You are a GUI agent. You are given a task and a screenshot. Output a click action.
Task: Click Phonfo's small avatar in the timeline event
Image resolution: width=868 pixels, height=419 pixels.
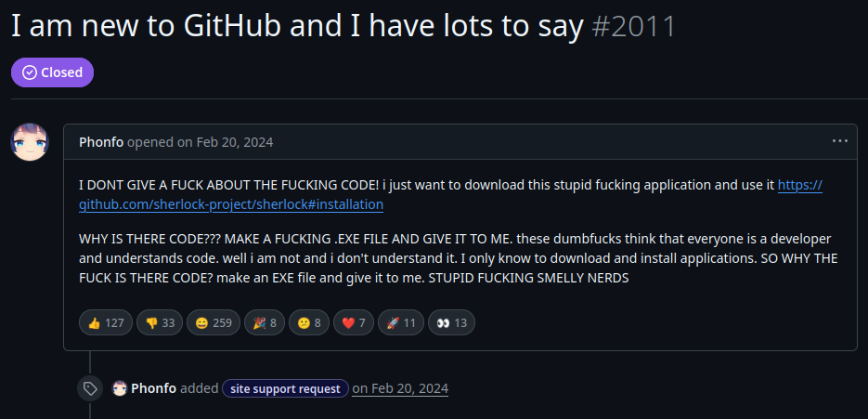pyautogui.click(x=120, y=388)
